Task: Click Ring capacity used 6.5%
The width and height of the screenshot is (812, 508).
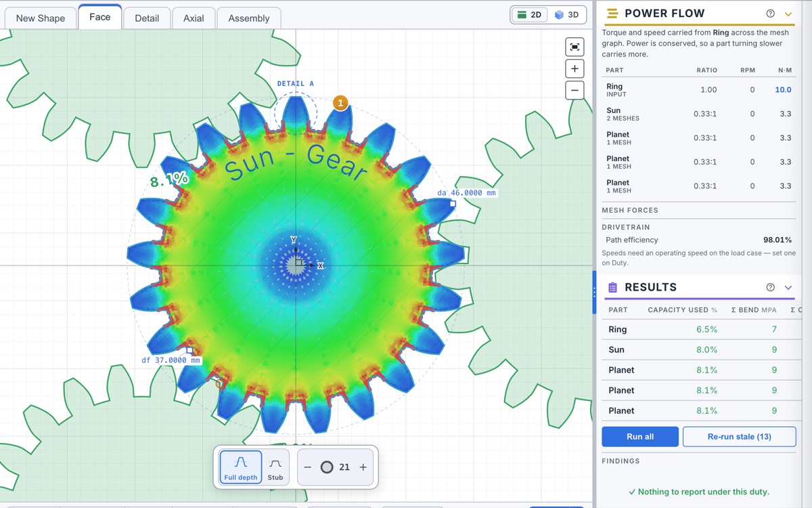Action: [706, 329]
